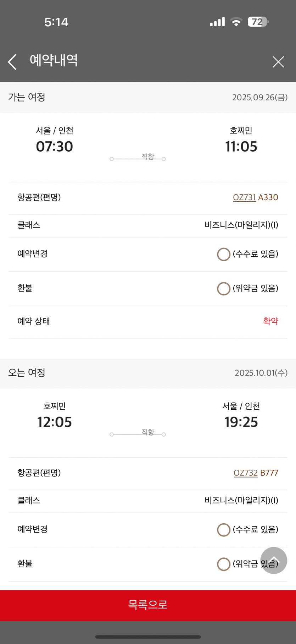Open flight OZ731 details link
The image size is (296, 644).
[244, 197]
